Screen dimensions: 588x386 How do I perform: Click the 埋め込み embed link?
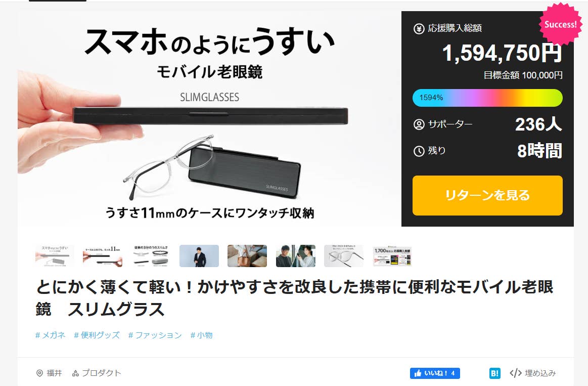540,373
